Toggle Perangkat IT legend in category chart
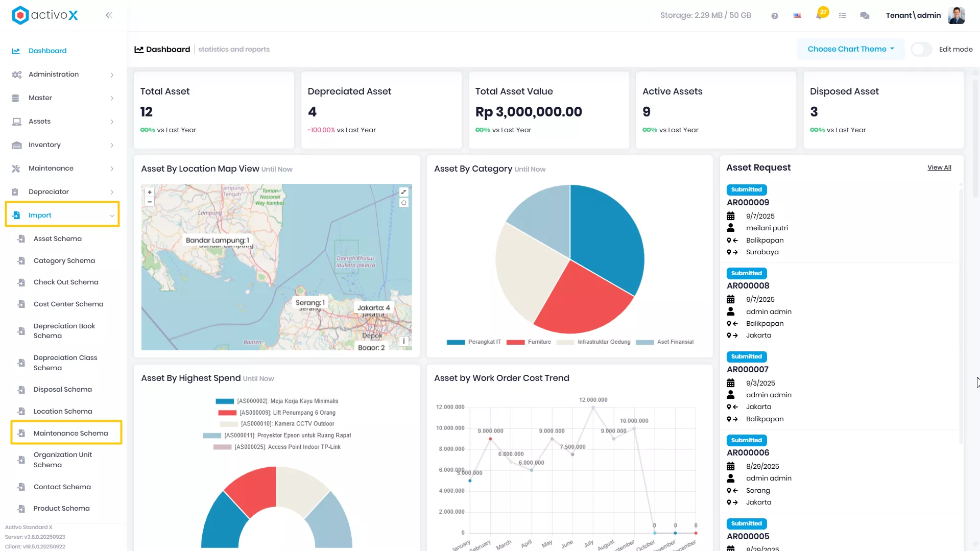Viewport: 980px width, 551px height. tap(473, 342)
